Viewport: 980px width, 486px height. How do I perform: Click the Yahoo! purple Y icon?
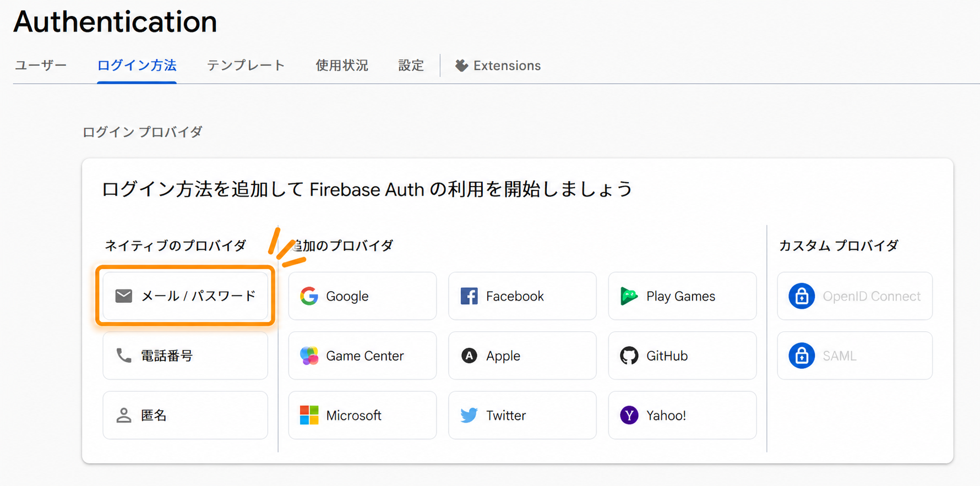point(629,415)
